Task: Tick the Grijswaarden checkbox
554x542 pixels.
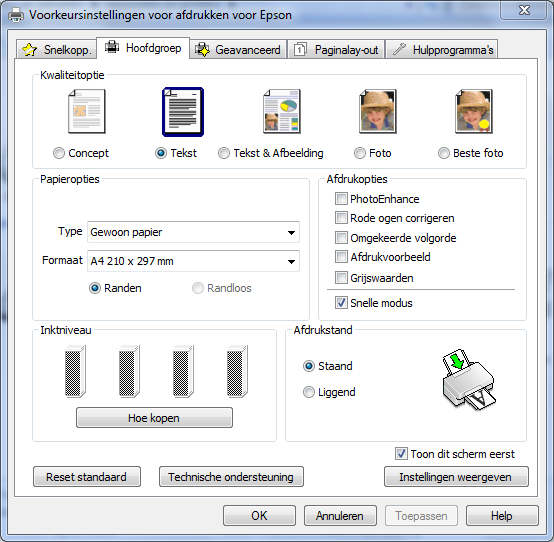Action: (341, 278)
